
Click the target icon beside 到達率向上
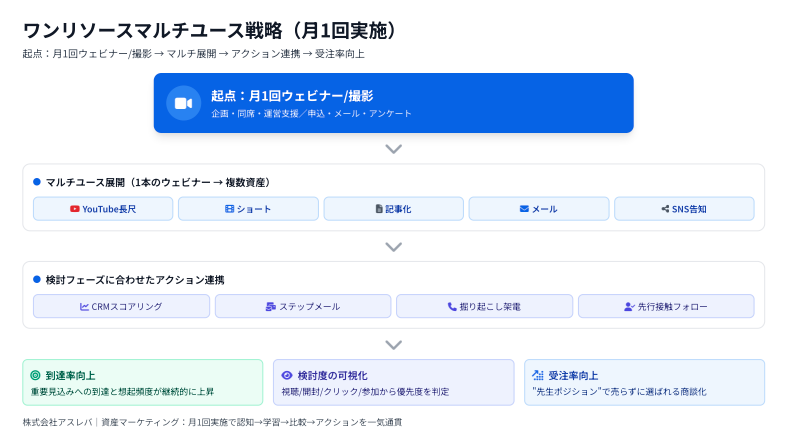click(x=35, y=375)
